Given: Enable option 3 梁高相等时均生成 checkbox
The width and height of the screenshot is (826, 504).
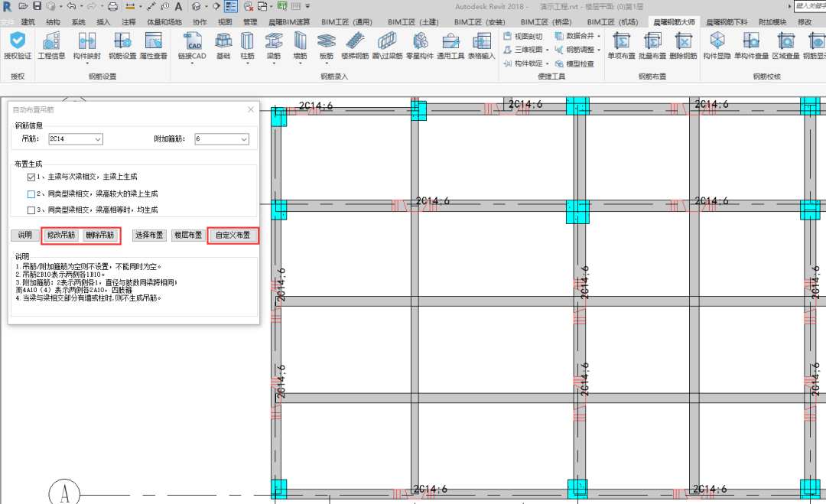Looking at the screenshot, I should click(31, 210).
